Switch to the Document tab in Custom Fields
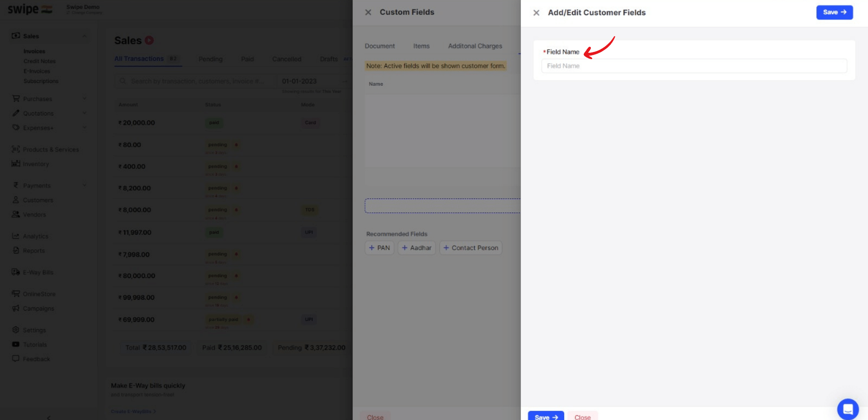This screenshot has height=420, width=868. pos(380,46)
